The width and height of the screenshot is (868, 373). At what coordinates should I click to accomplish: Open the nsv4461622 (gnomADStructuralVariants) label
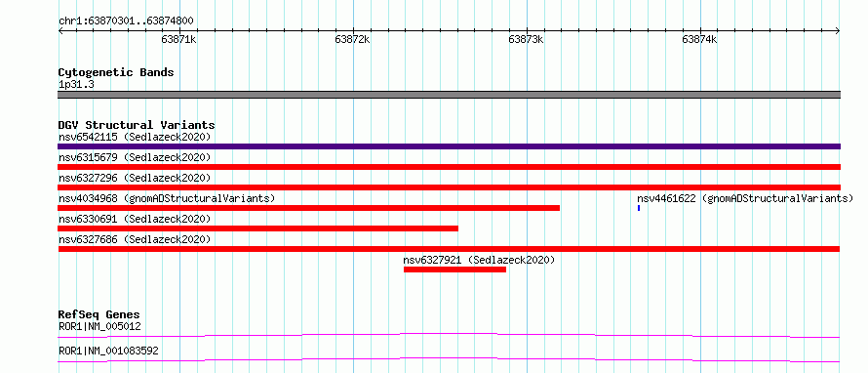[745, 198]
